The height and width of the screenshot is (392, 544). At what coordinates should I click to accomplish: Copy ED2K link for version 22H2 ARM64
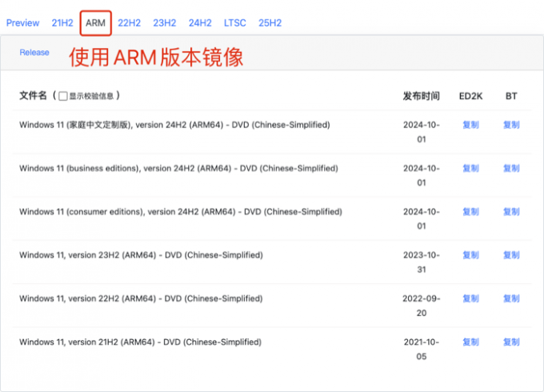pos(470,298)
